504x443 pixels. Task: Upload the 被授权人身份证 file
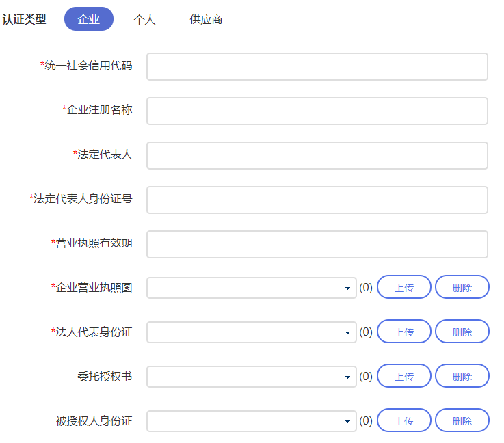point(404,420)
